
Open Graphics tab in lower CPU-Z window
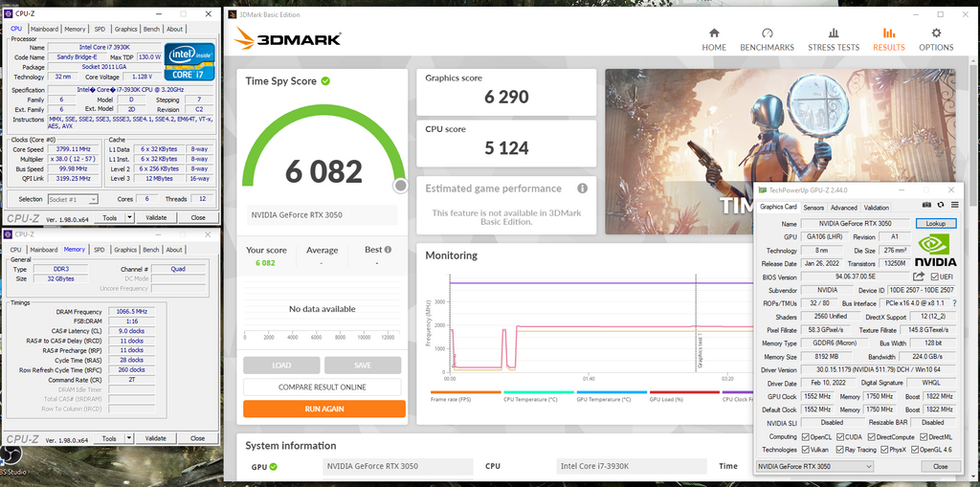125,250
